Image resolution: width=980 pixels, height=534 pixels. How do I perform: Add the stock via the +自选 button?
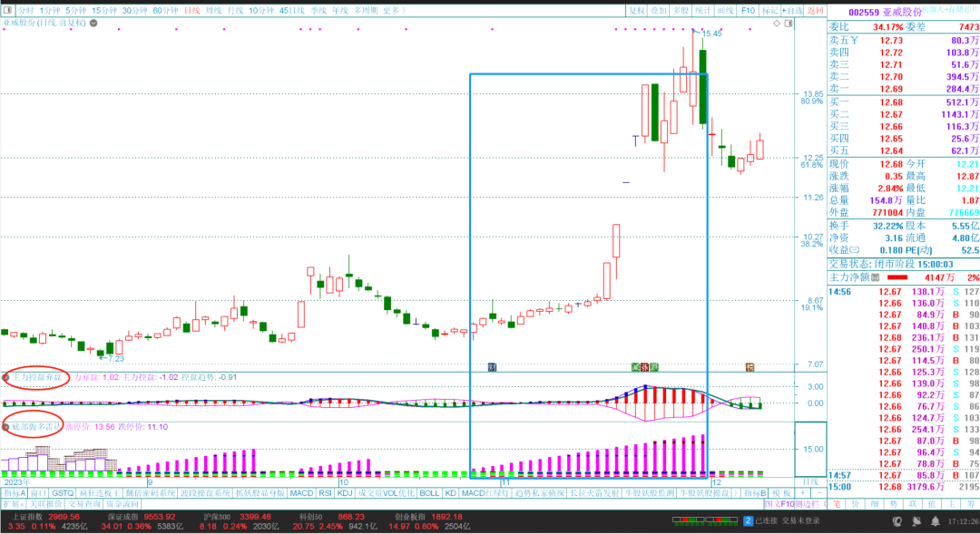click(792, 10)
